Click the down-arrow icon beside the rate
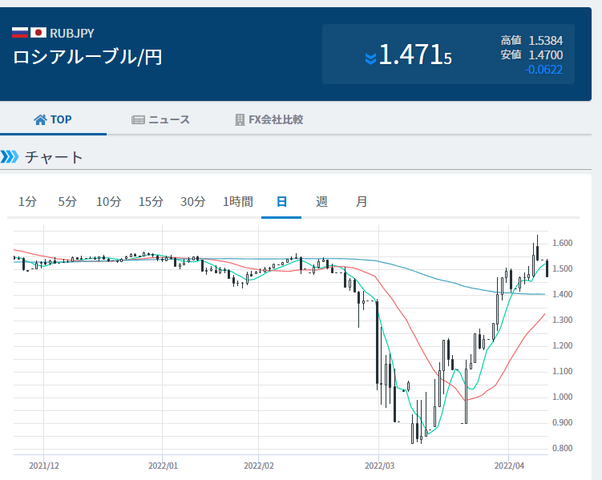The image size is (602, 480). coord(371,58)
